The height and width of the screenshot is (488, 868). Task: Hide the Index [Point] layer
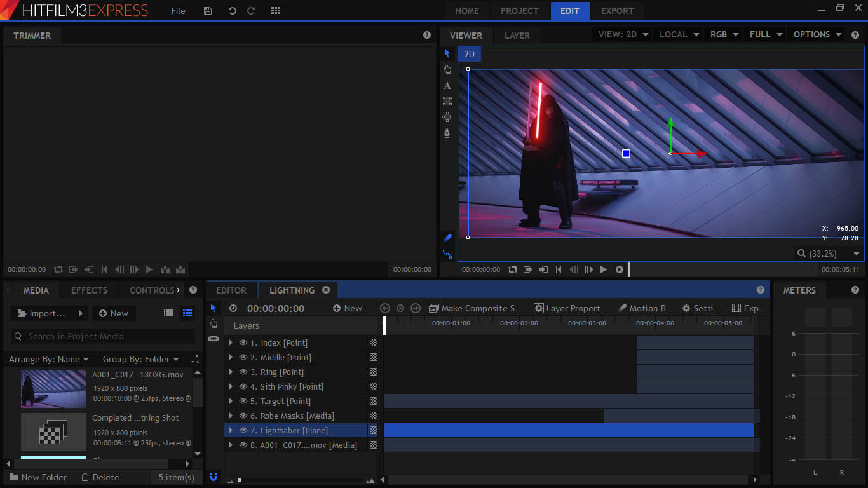(x=243, y=342)
